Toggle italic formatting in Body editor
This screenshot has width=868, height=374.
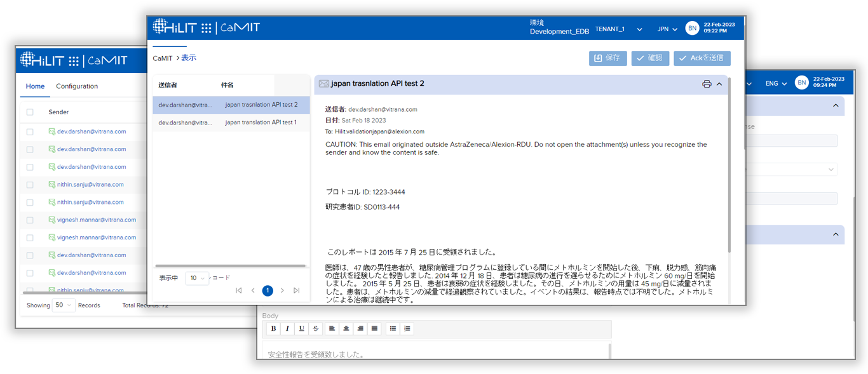pyautogui.click(x=287, y=328)
